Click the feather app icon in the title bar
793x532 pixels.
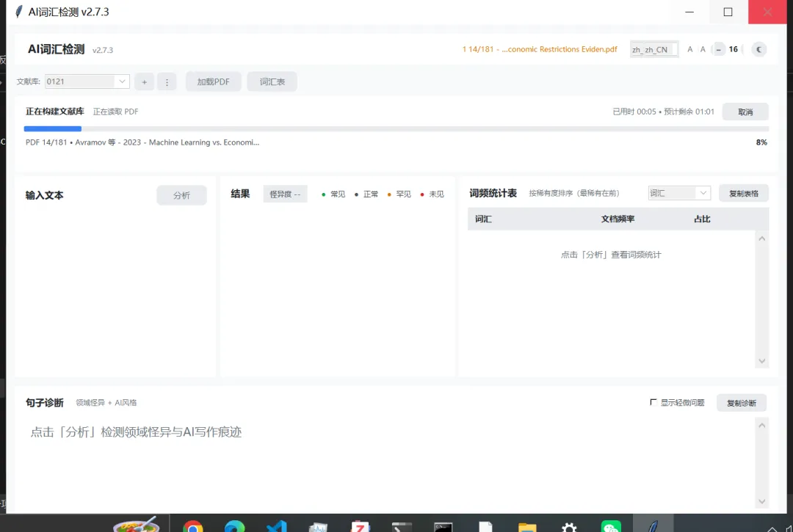pos(18,12)
